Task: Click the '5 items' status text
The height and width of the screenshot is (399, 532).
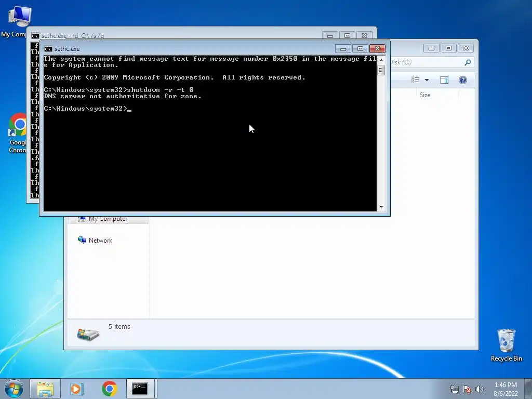Action: click(x=119, y=326)
